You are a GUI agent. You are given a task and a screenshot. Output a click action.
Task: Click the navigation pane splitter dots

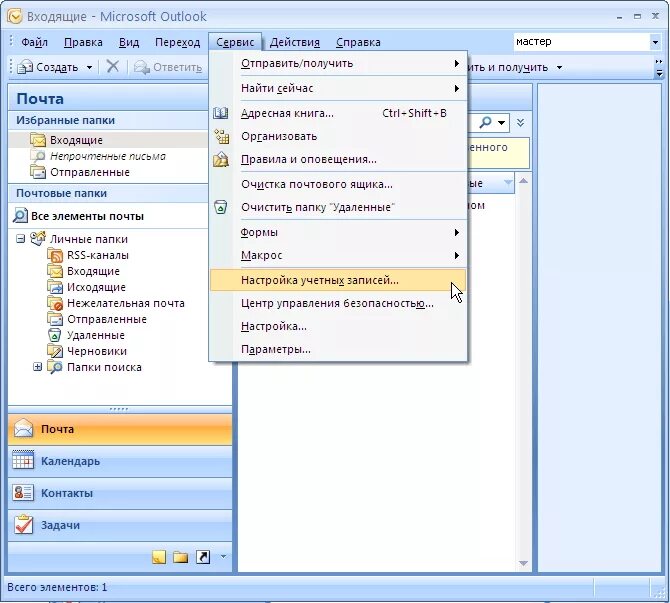point(119,409)
